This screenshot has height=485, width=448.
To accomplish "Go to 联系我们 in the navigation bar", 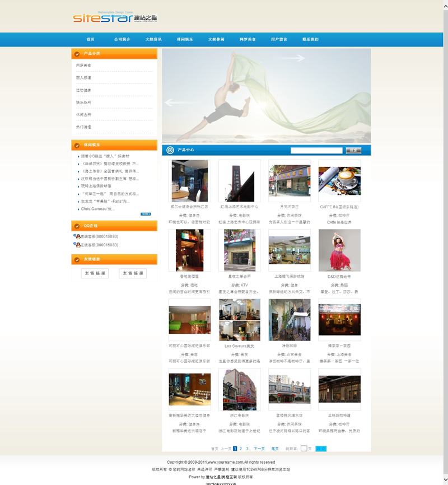I will coord(310,40).
